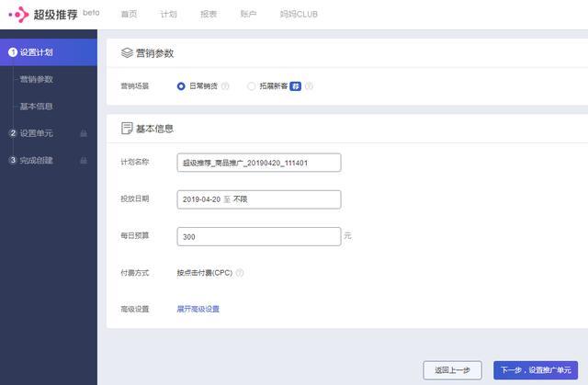Click help icon beside 按点击付费(CPC)
588x385 pixels.
pyautogui.click(x=240, y=273)
